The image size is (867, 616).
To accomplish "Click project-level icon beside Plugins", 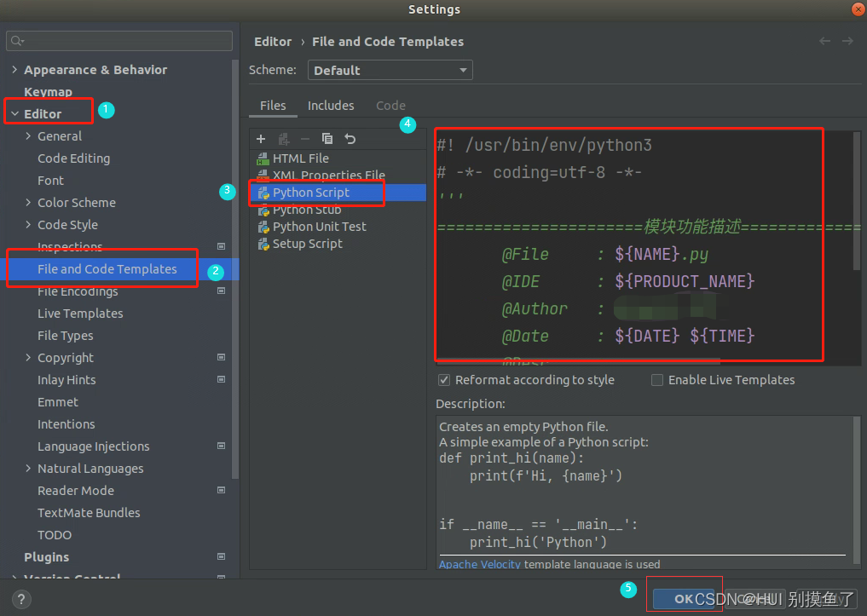I will [221, 556].
